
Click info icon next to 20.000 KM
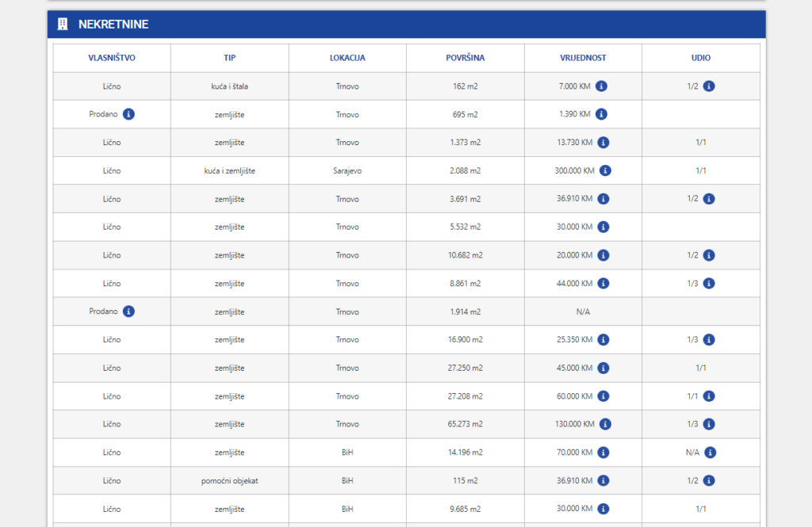(603, 255)
